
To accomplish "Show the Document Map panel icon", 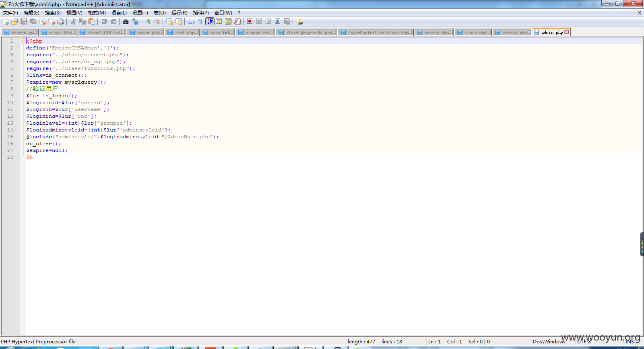I will click(228, 21).
